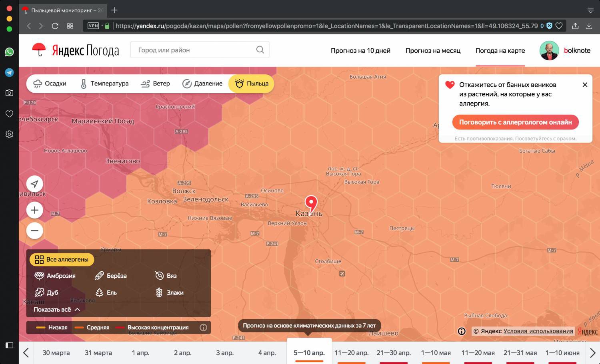Toggle the VPN badge in address bar
The image size is (600, 364).
coord(93,26)
